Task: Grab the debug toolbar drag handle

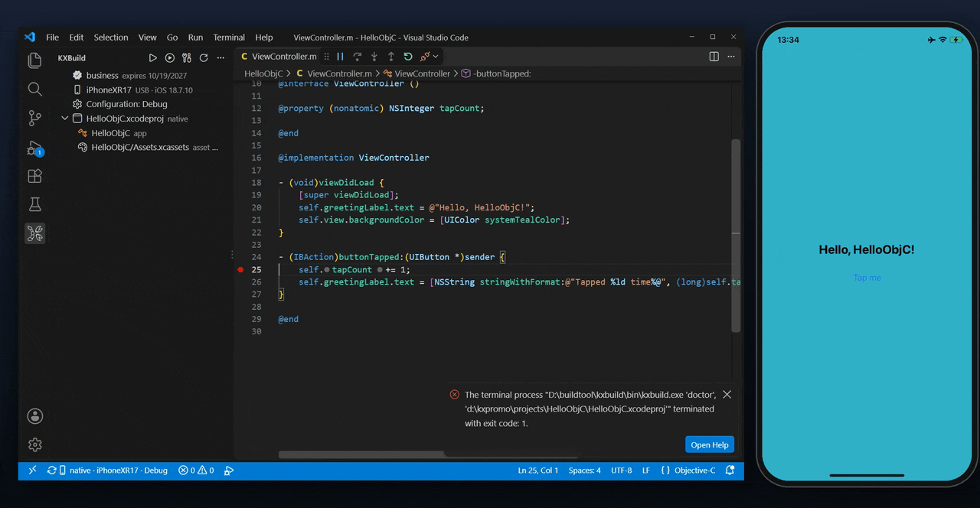Action: point(327,57)
